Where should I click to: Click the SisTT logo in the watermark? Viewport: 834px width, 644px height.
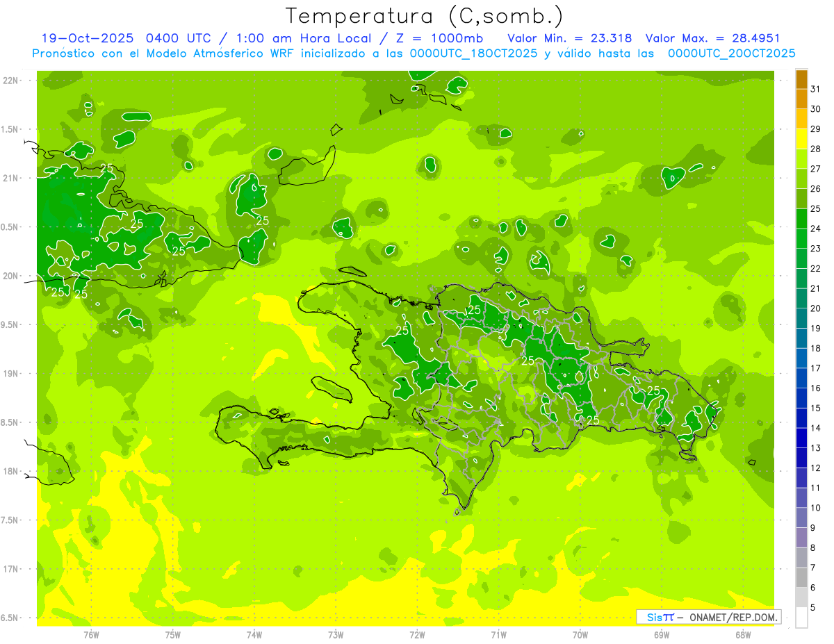660,617
